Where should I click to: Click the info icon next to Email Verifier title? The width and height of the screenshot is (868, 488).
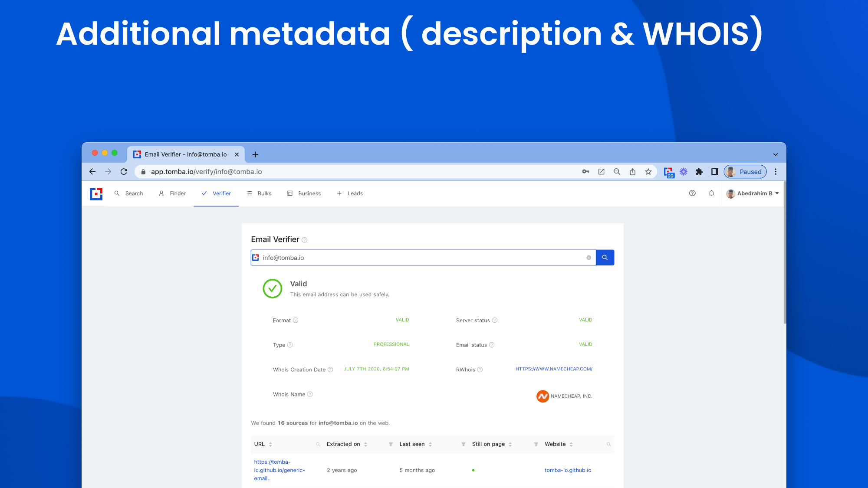tap(305, 240)
